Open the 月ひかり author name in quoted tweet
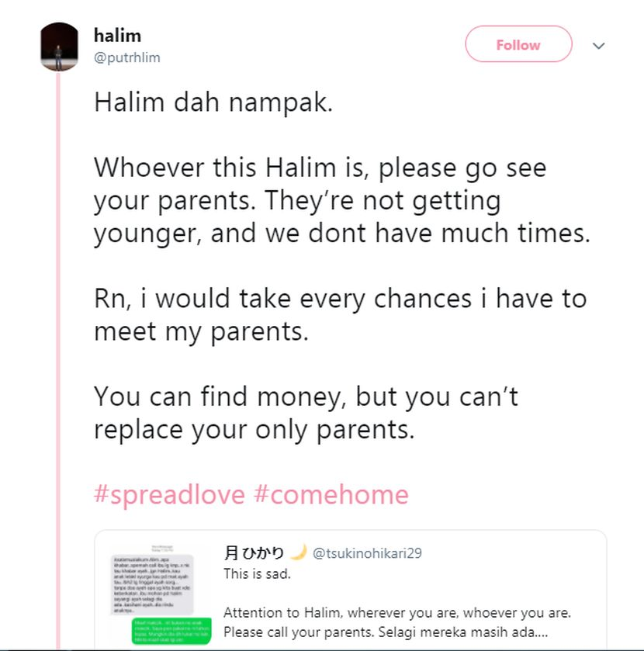The width and height of the screenshot is (644, 651). tap(254, 552)
